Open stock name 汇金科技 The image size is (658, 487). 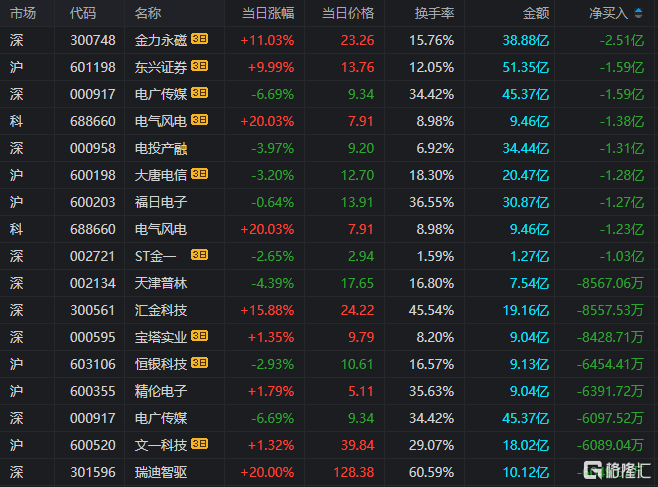161,310
